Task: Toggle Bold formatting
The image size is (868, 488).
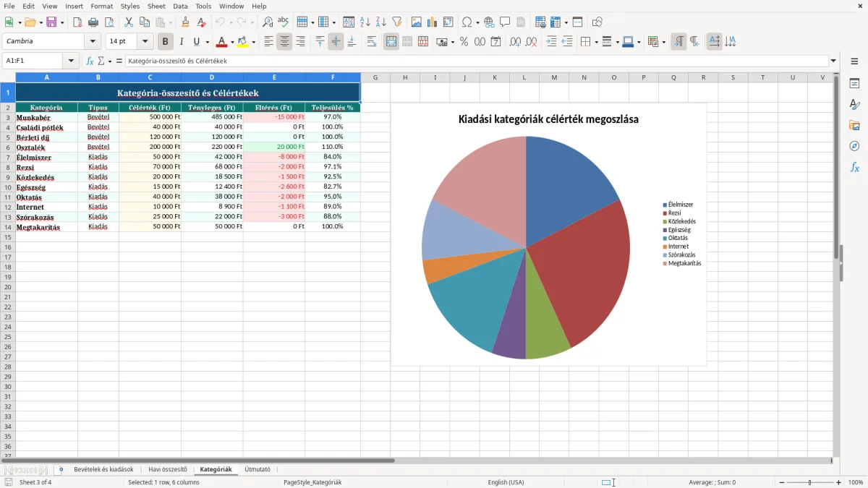Action: [x=166, y=42]
